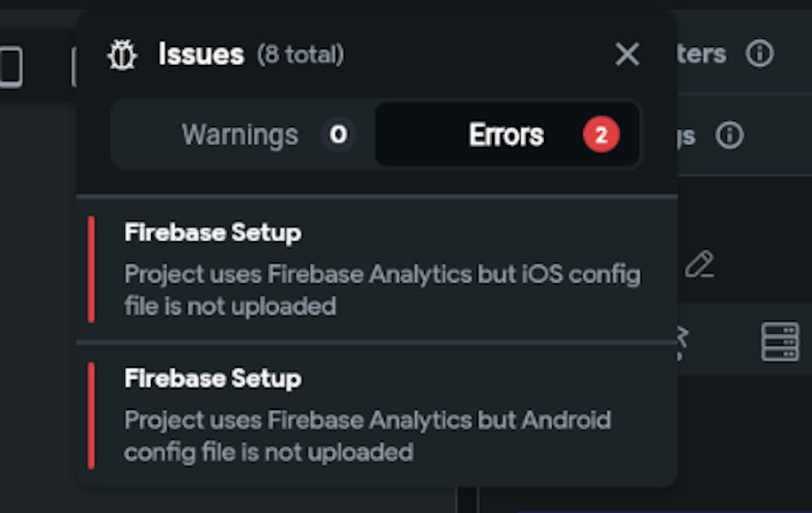Close the Issues panel with X
The image size is (812, 513).
point(627,55)
